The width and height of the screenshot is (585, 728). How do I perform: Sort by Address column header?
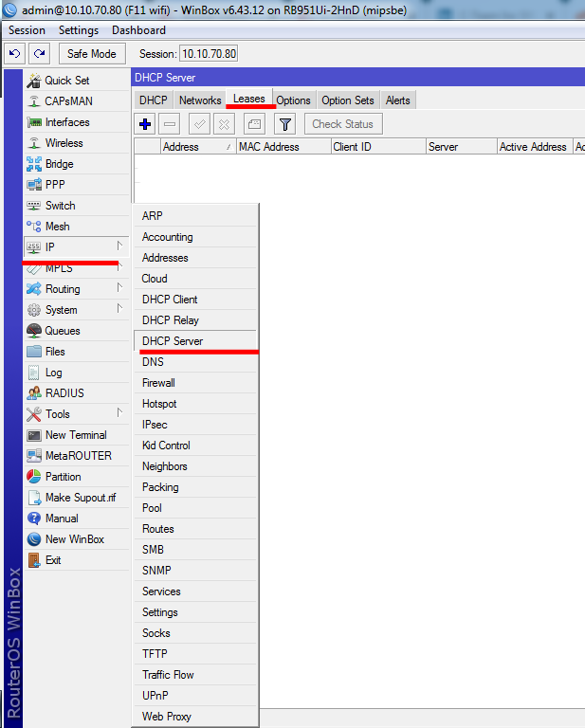pos(198,147)
